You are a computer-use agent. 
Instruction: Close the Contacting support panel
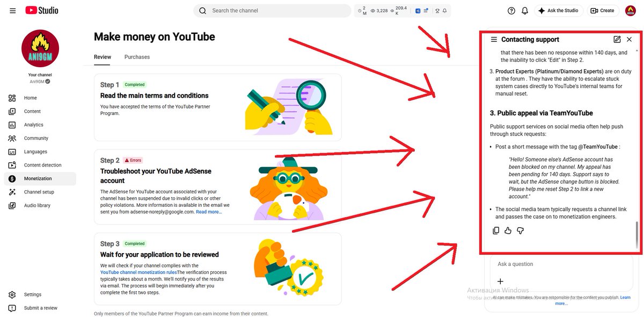tap(630, 39)
